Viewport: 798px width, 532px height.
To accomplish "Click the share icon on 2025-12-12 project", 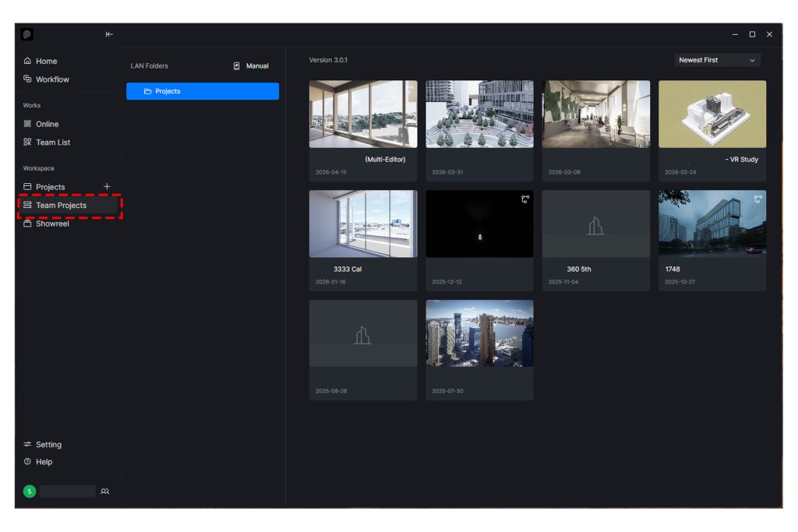I will [525, 199].
